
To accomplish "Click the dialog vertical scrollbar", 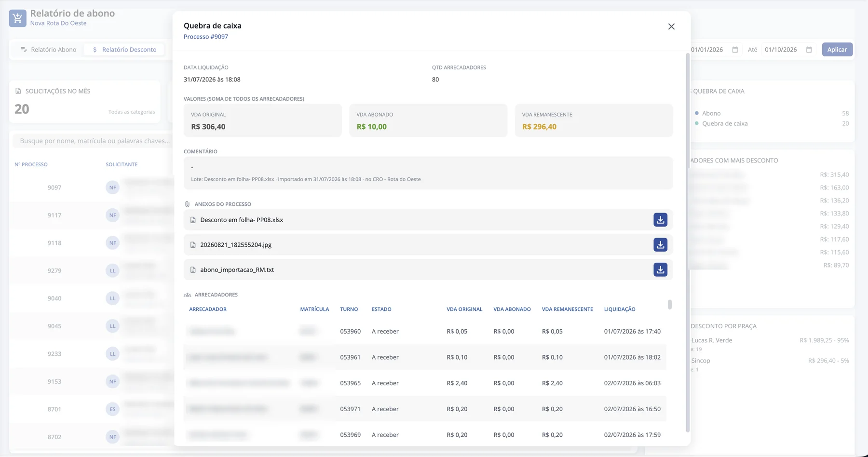I will tap(688, 242).
